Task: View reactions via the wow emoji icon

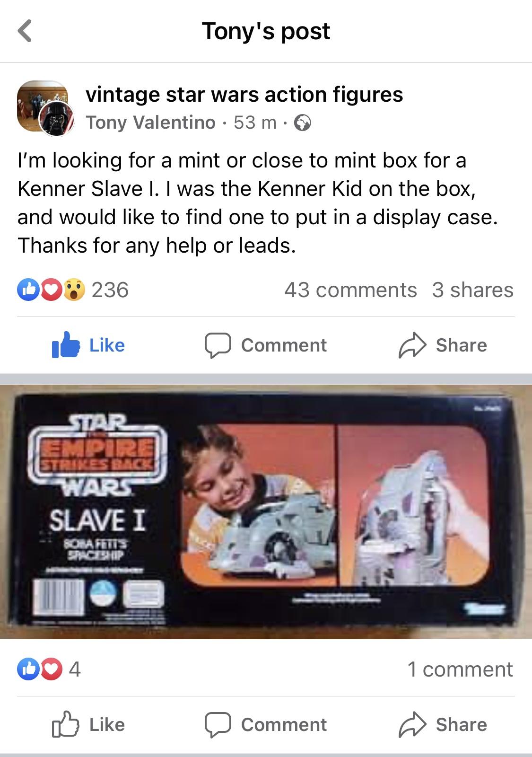Action: [74, 290]
